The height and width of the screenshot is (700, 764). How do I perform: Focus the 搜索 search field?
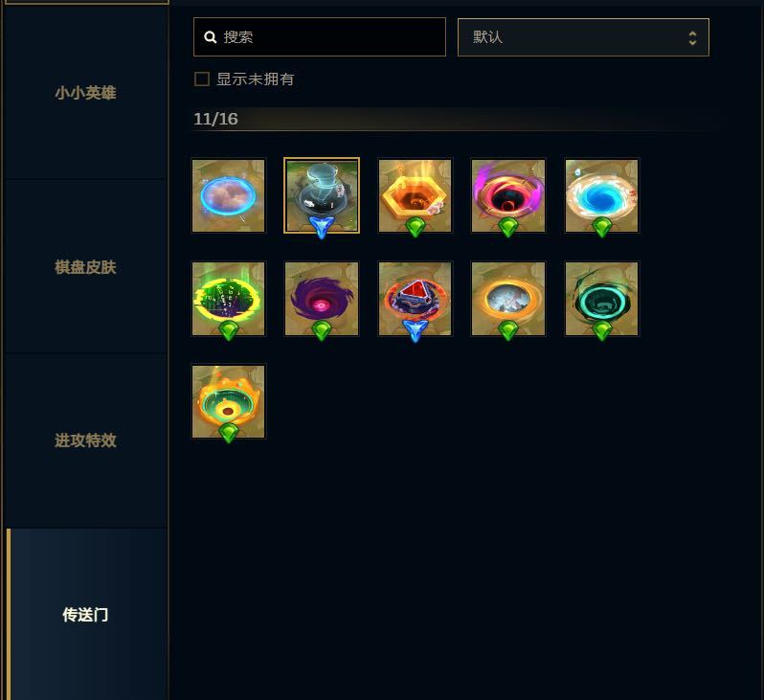tap(320, 37)
